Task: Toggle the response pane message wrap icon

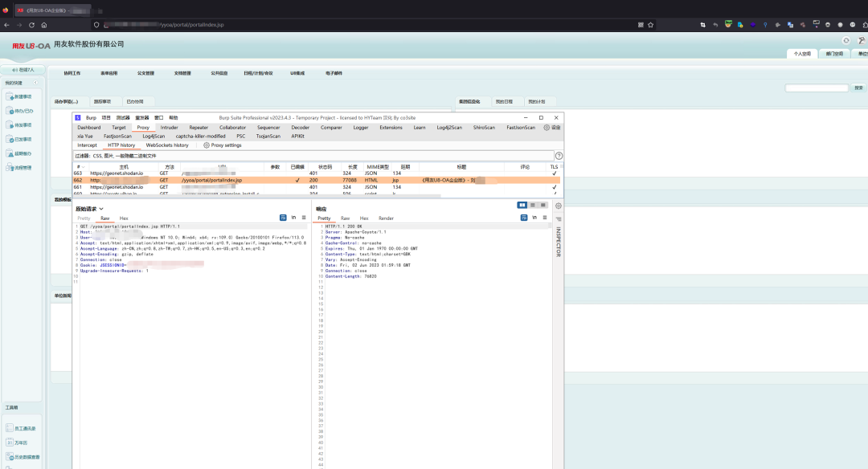Action: 524,218
